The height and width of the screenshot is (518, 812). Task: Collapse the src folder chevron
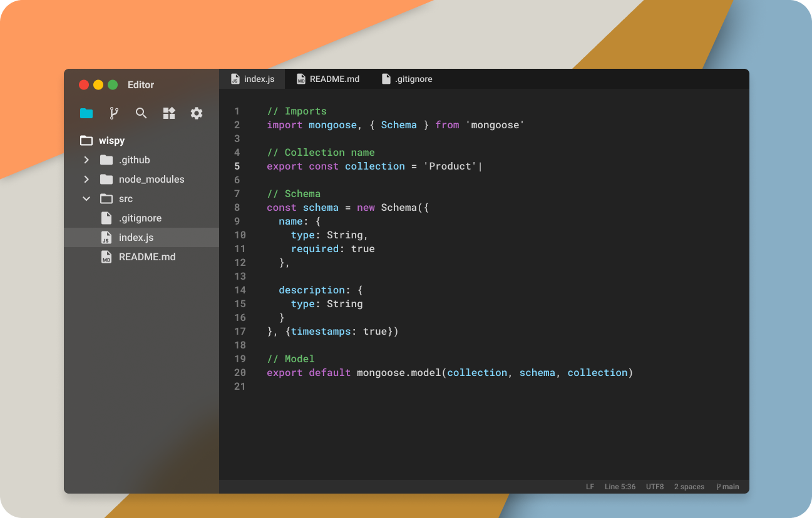[86, 199]
